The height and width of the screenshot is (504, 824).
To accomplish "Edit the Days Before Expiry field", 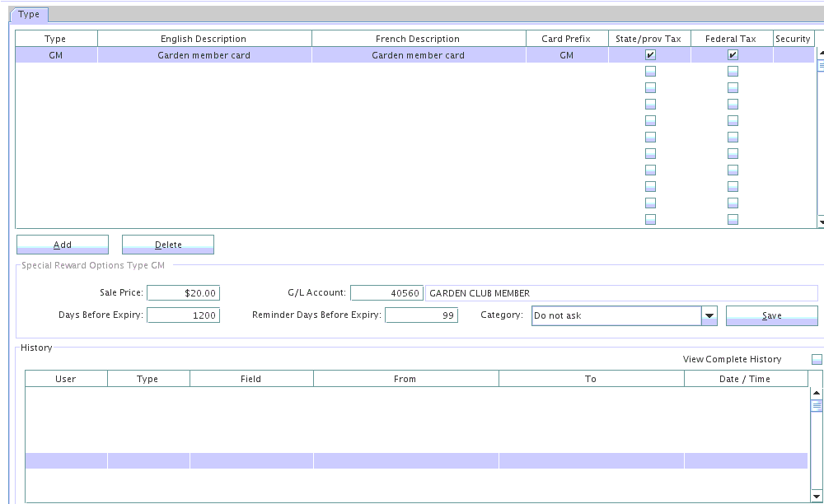I will tap(183, 315).
